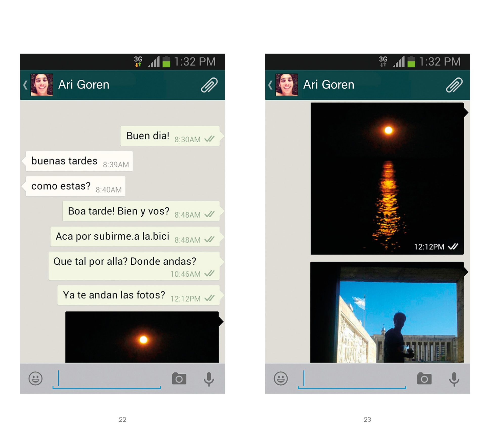Tap 8:39AM timestamp on 'buenas tardes'
This screenshot has height=448, width=490.
tap(116, 165)
